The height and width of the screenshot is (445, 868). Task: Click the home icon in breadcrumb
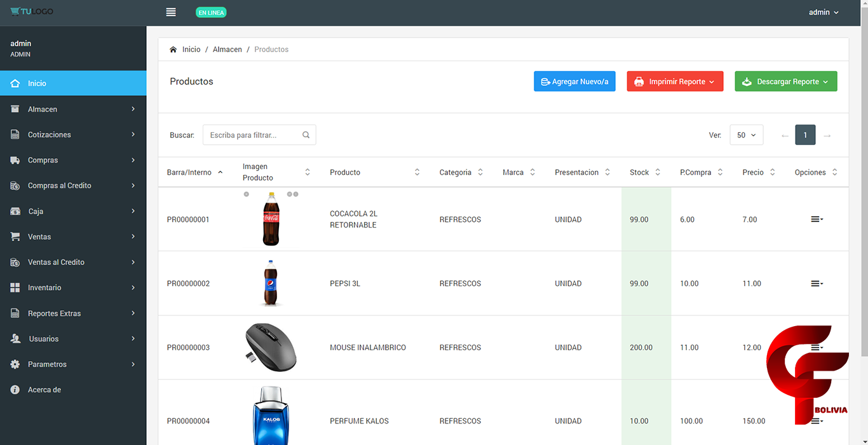173,50
